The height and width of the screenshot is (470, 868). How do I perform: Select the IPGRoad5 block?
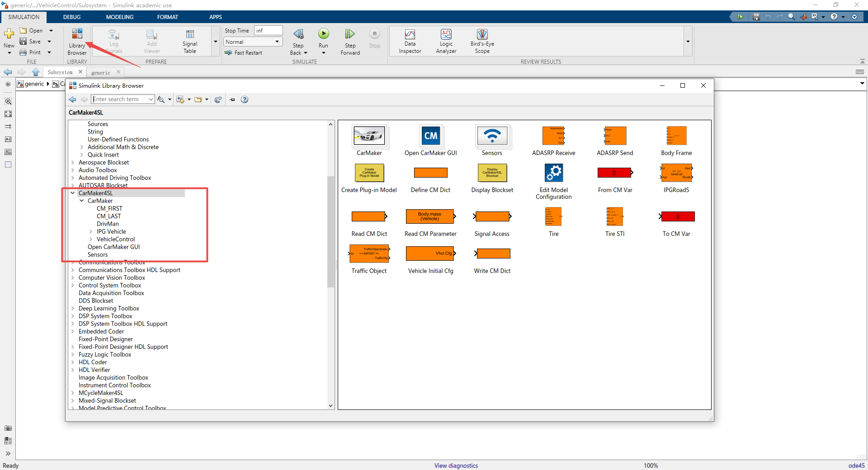(677, 173)
